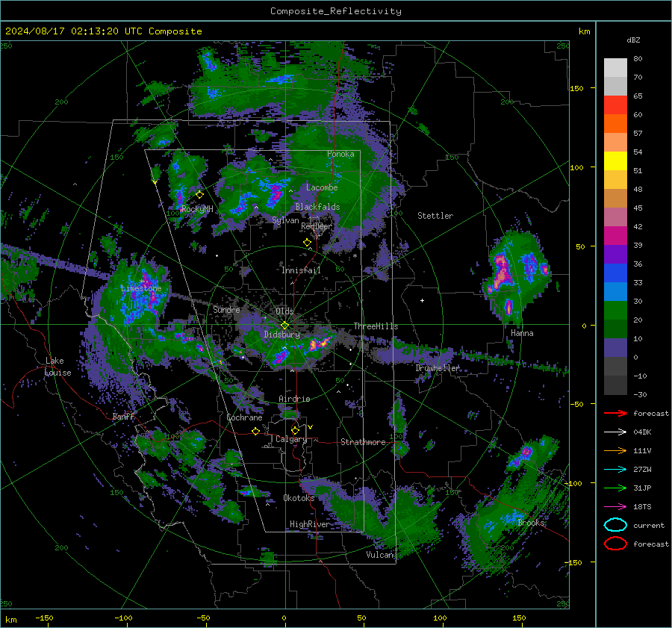Click the yellow diamond marker below RedDeer
The image size is (672, 628).
(x=308, y=243)
